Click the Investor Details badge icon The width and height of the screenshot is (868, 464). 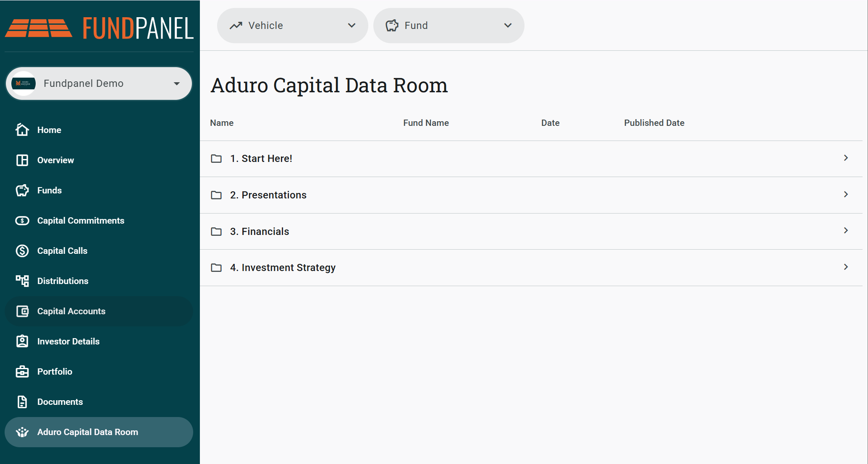point(22,341)
